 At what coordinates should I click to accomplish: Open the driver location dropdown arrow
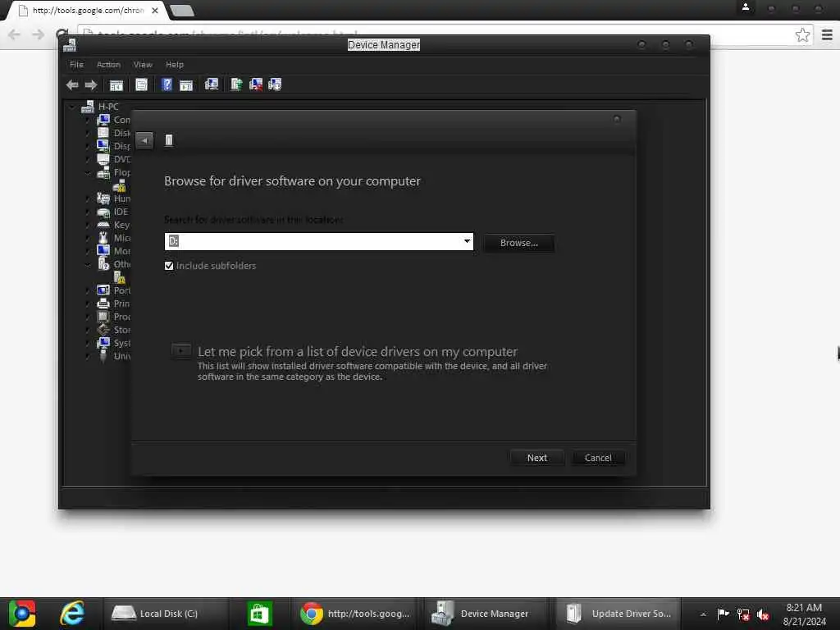[467, 241]
